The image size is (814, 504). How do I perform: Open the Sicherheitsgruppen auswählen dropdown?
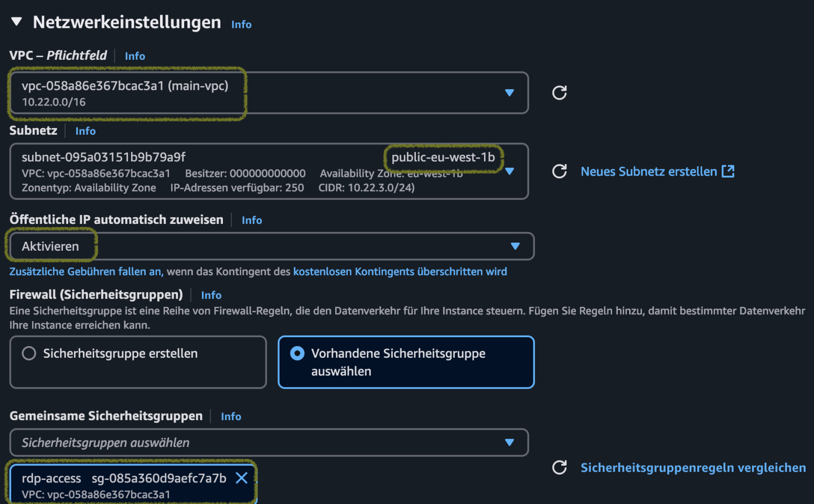(x=509, y=442)
